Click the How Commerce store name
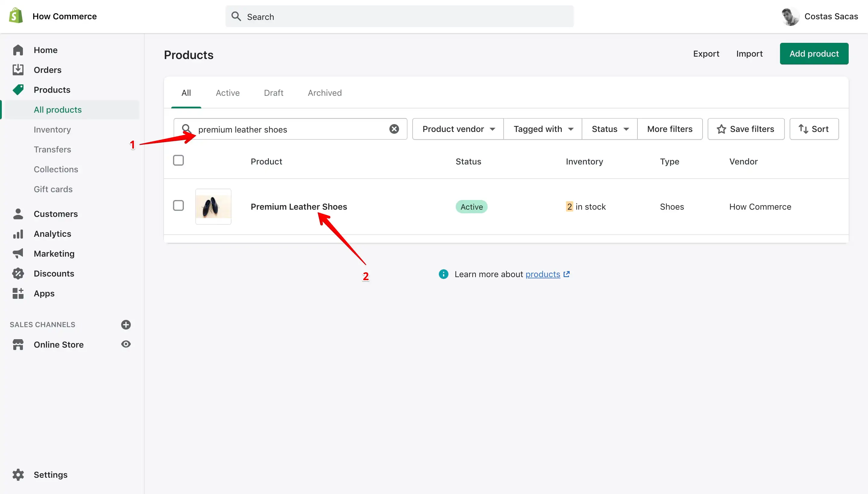This screenshot has width=868, height=494. 64,16
